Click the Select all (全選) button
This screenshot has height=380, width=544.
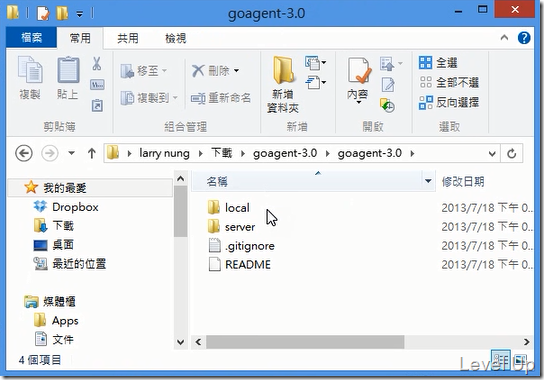438,63
